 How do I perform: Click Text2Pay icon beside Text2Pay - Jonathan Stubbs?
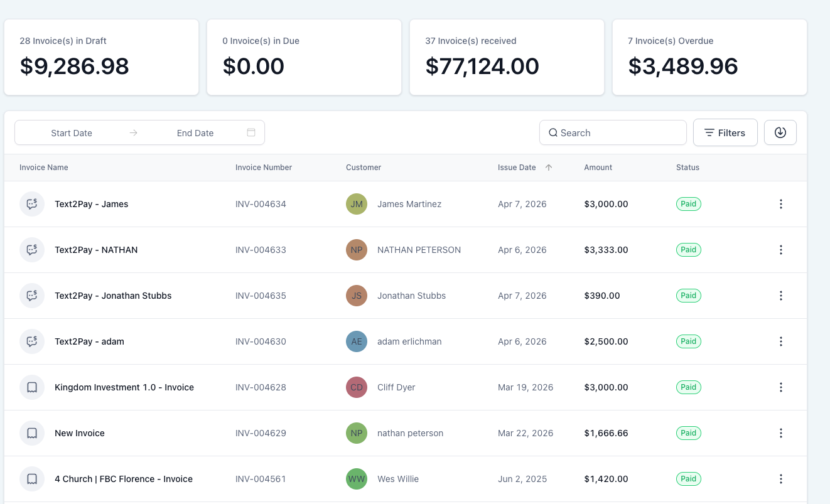click(x=32, y=296)
